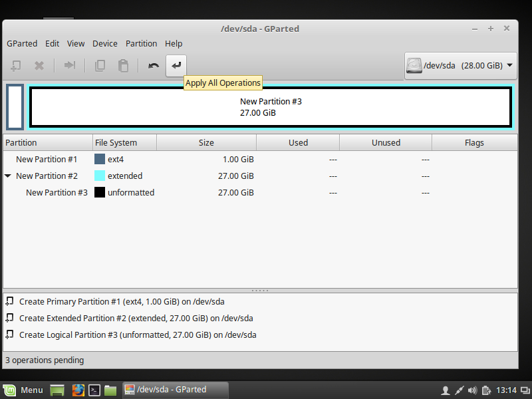Viewport: 532px width, 399px height.
Task: Click the display tray icon beside the clock
Action: [x=525, y=390]
